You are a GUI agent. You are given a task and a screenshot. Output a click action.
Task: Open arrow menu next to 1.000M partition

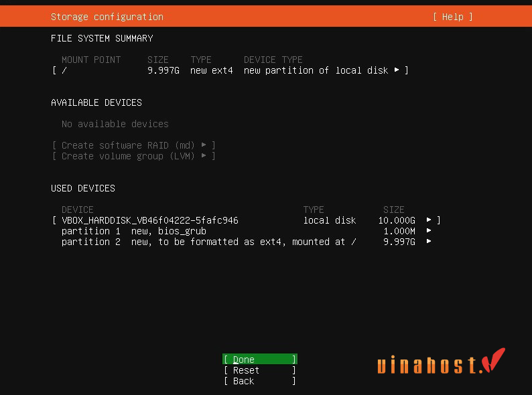pos(429,231)
